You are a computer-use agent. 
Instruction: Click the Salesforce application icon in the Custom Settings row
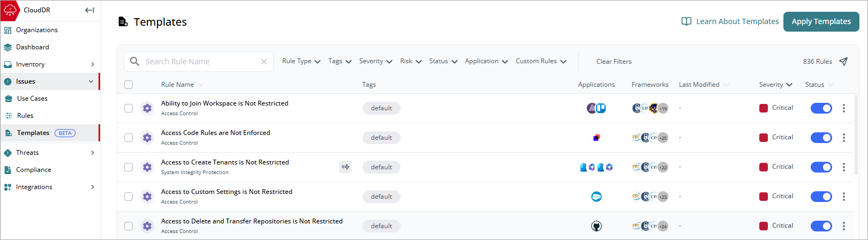click(597, 197)
